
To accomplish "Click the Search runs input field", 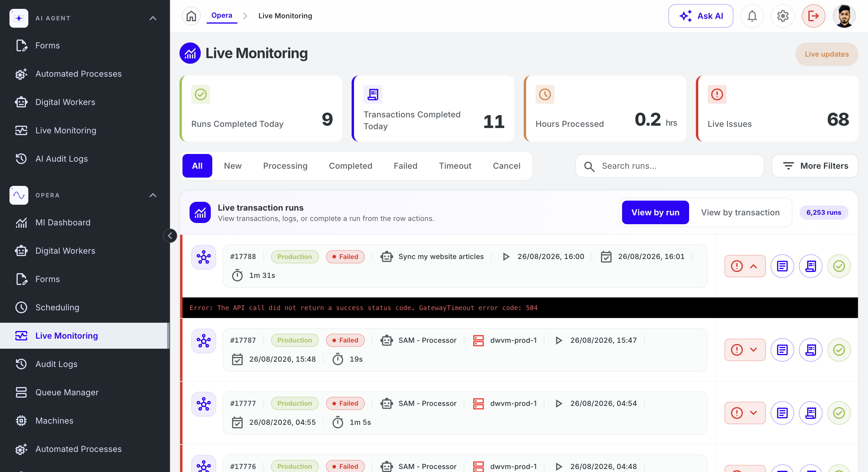I will point(670,165).
